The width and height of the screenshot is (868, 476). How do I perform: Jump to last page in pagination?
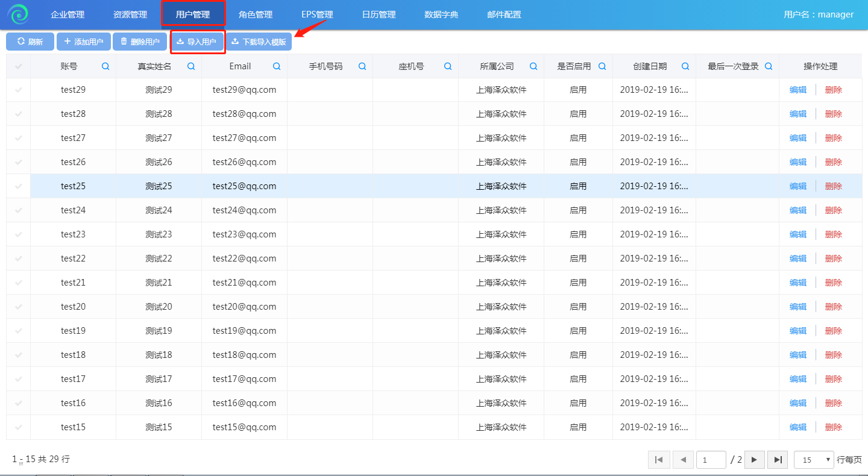tap(778, 460)
